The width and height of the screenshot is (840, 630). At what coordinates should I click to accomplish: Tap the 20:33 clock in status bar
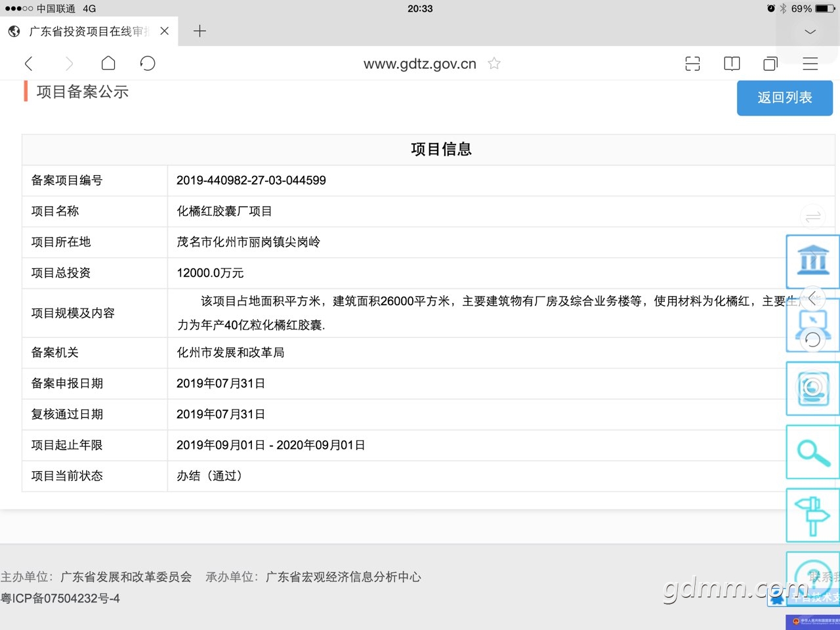(x=420, y=9)
